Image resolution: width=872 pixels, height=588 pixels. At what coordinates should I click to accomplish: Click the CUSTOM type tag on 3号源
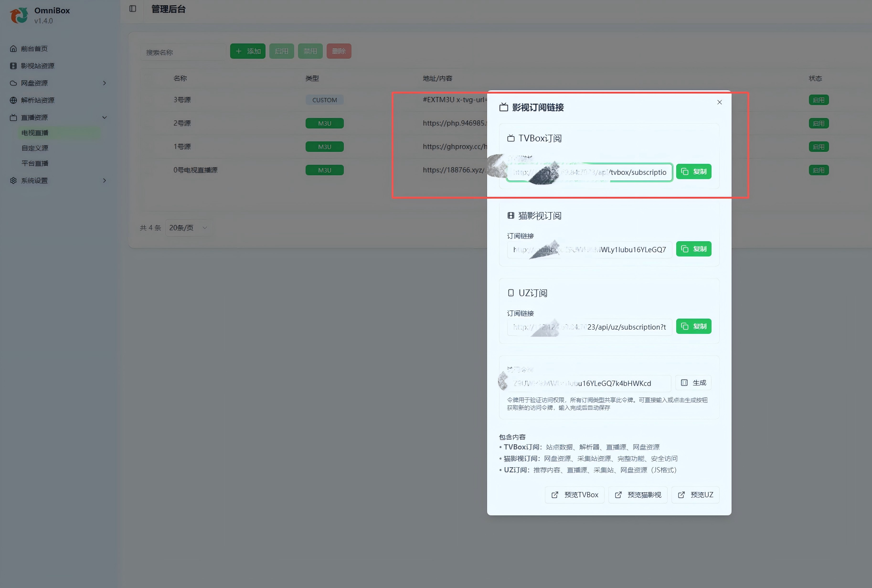point(325,100)
